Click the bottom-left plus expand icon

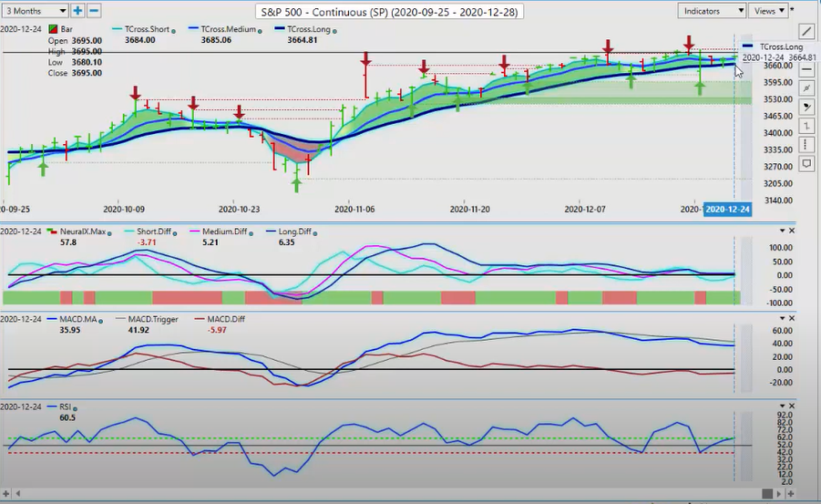(6, 494)
